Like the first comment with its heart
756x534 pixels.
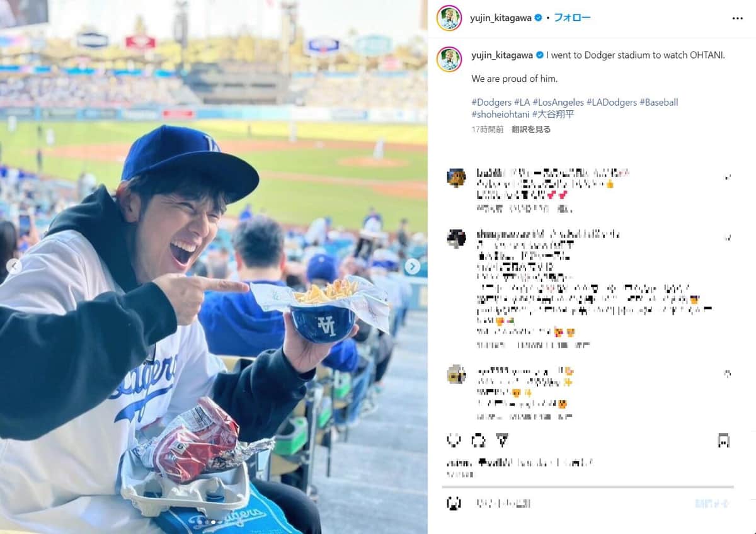(728, 178)
